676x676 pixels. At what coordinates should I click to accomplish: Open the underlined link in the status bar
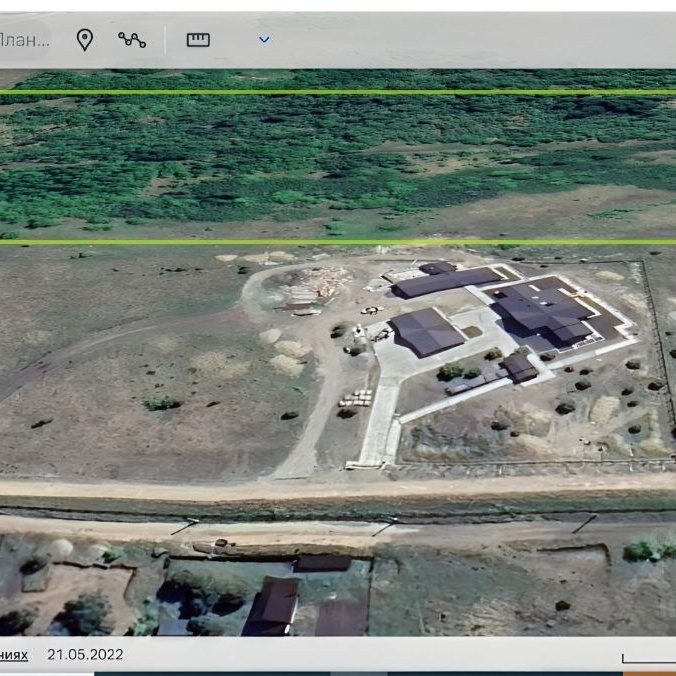coord(14,655)
